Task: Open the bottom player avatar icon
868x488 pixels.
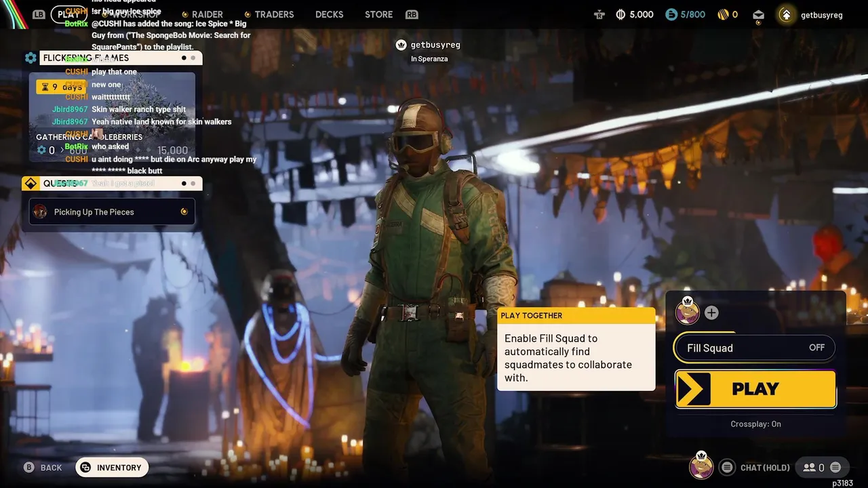Action: pos(701,466)
